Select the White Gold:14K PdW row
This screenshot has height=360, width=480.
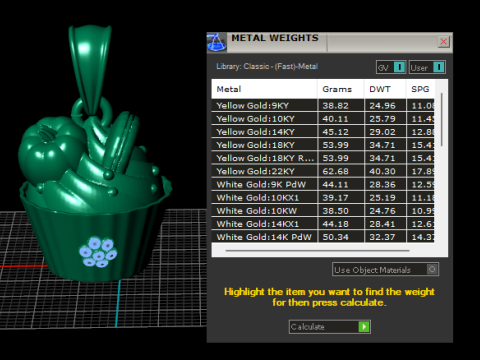[x=323, y=237]
